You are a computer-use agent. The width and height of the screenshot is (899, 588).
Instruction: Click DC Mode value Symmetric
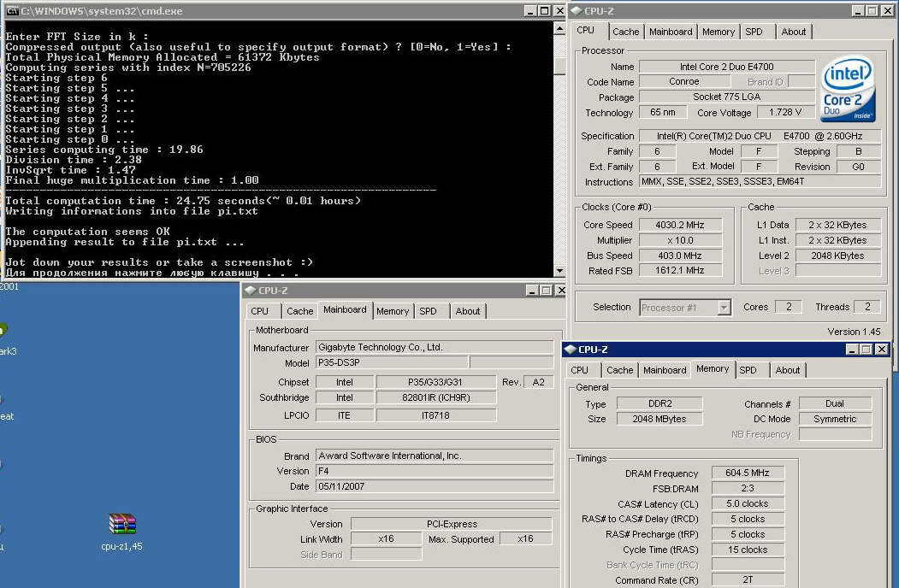tap(836, 419)
